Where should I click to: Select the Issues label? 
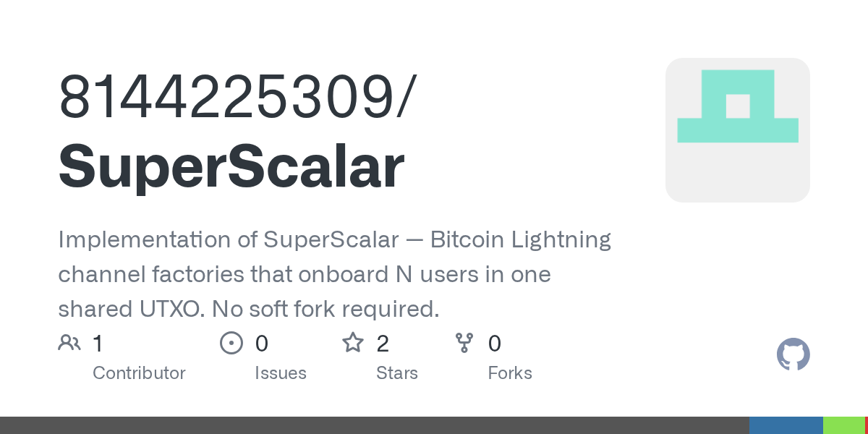(x=281, y=373)
